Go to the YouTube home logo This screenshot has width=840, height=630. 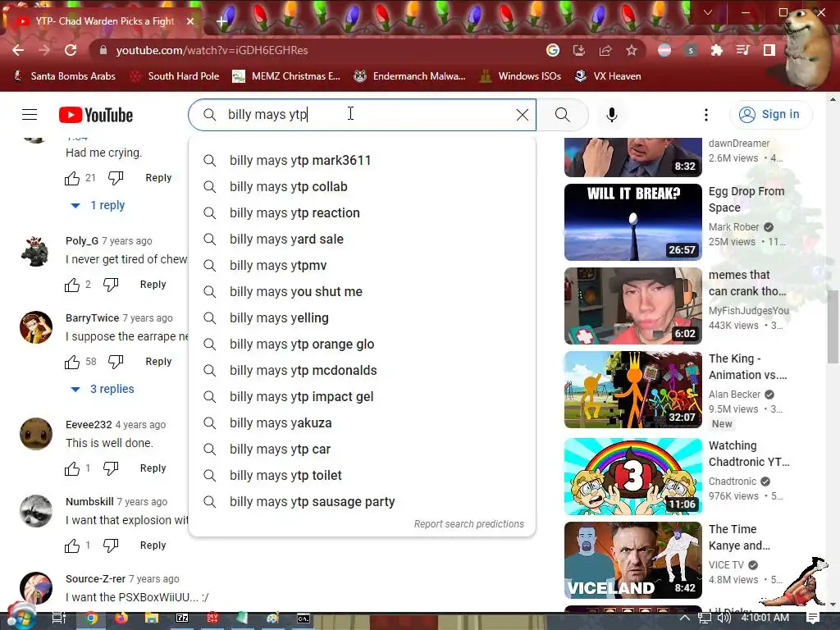coord(96,115)
